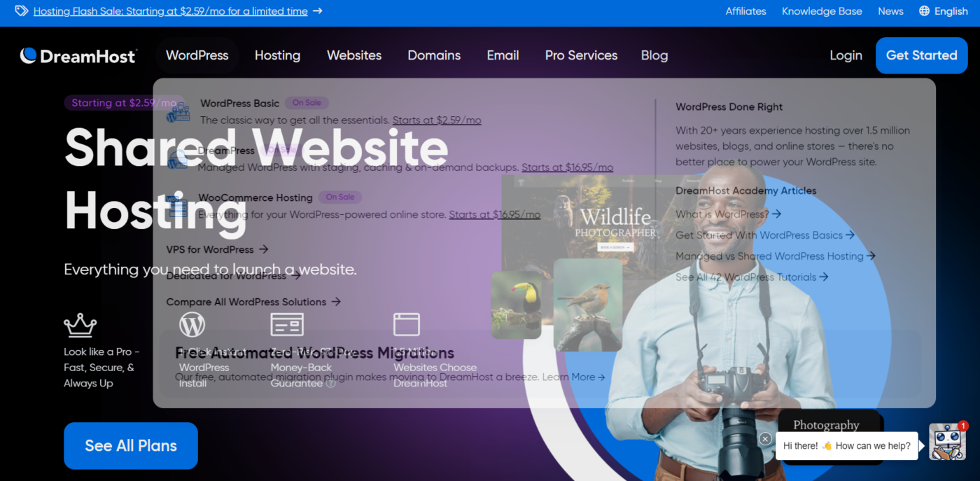
Task: Go to the Knowledge Base
Action: (x=822, y=11)
